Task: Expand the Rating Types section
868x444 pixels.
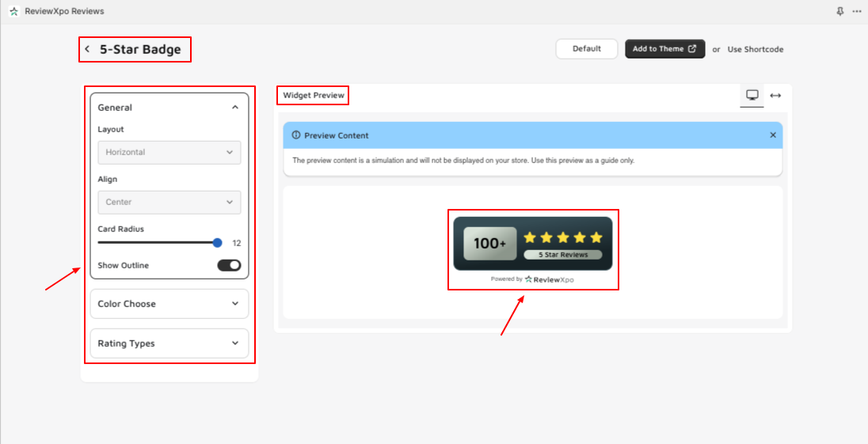Action: tap(169, 343)
